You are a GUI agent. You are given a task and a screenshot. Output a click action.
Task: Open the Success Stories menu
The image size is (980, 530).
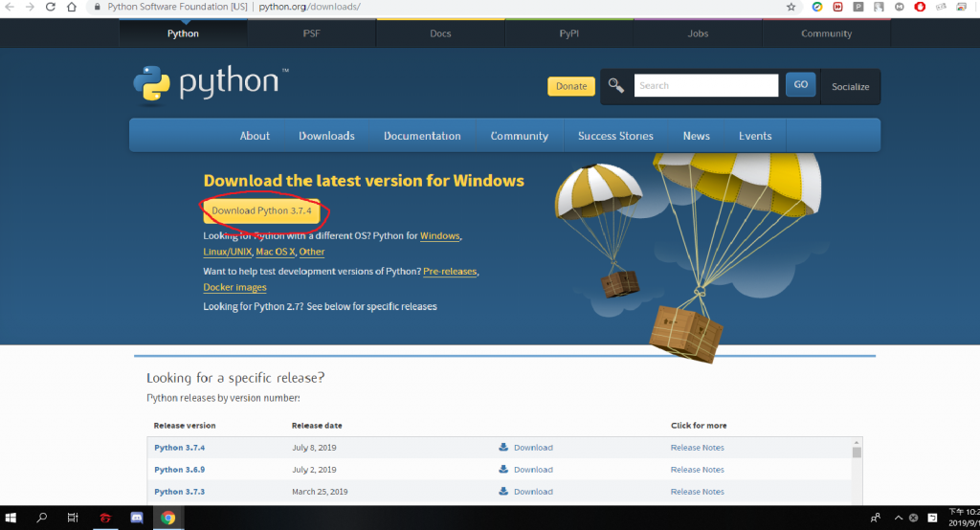coord(615,136)
